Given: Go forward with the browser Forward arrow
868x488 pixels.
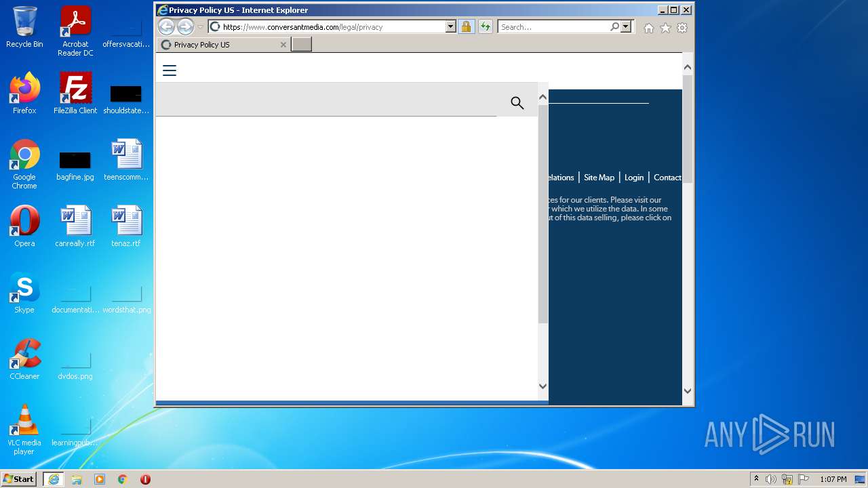Looking at the screenshot, I should (185, 26).
